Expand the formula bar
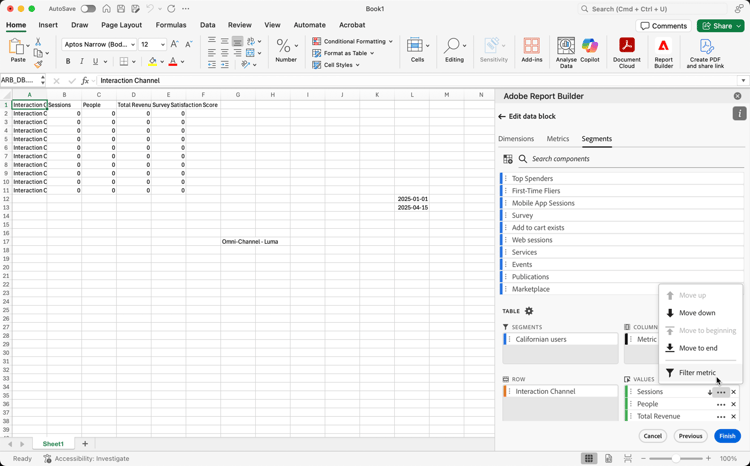 click(743, 80)
